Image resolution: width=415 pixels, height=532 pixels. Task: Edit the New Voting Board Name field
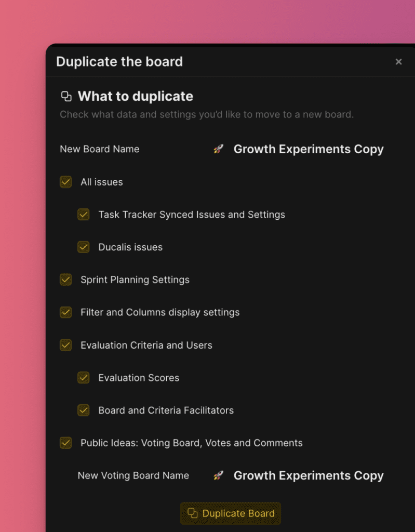pyautogui.click(x=308, y=475)
